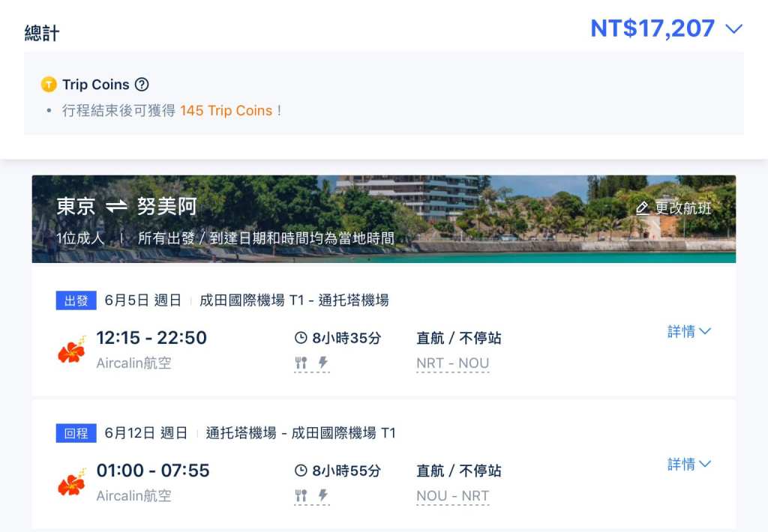Click the power outlet icon on the return flight
This screenshot has width=768, height=532.
pos(323,496)
